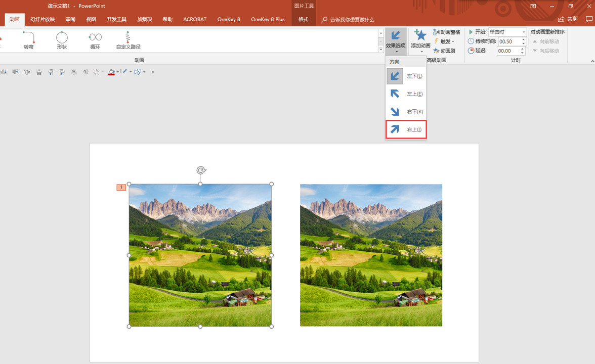Open the 动画窗格 animation pane
Viewport: 595px width, 364px height.
[x=447, y=32]
